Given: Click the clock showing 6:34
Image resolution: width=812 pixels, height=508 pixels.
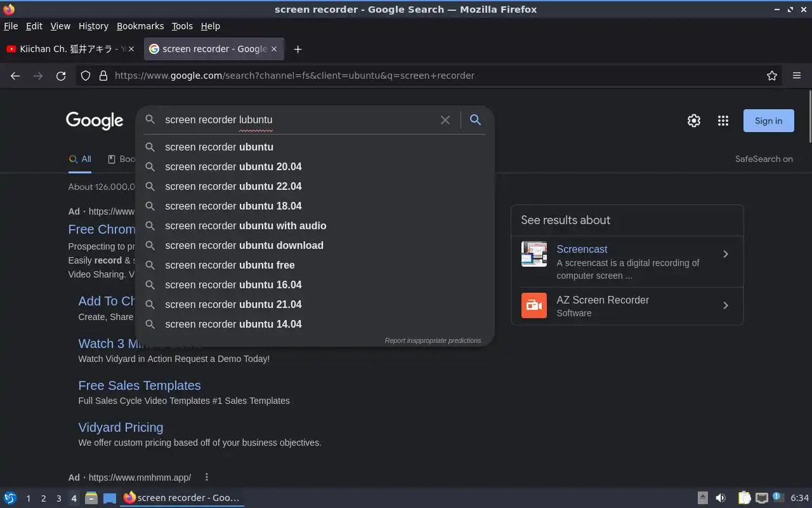Looking at the screenshot, I should pos(799,498).
